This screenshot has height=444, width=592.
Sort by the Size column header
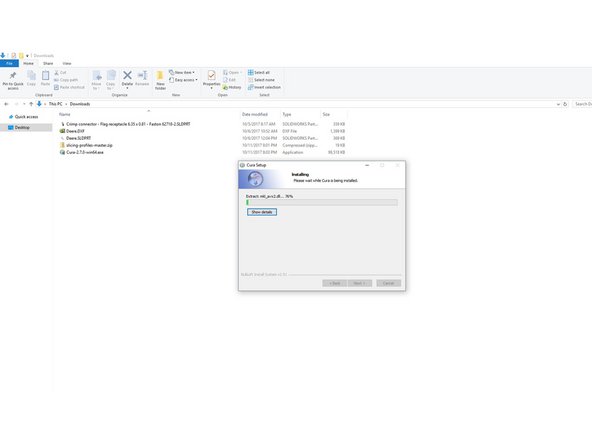pyautogui.click(x=326, y=114)
